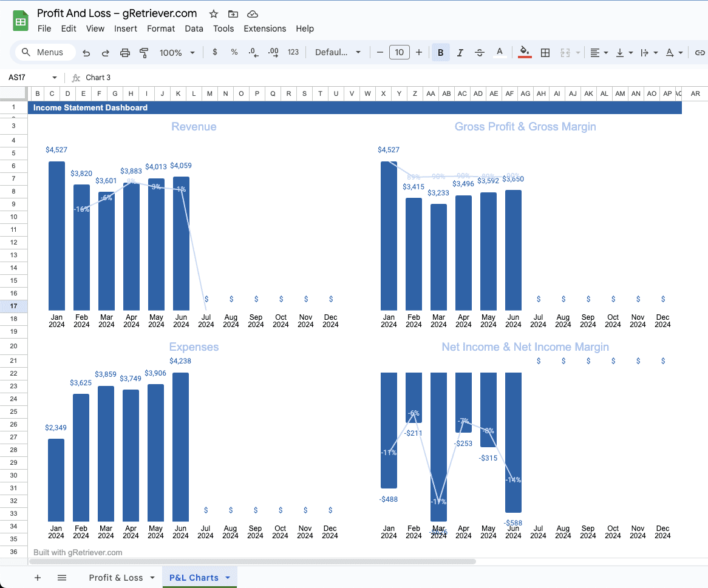708x588 pixels.
Task: Decrease decimal places
Action: pyautogui.click(x=253, y=52)
